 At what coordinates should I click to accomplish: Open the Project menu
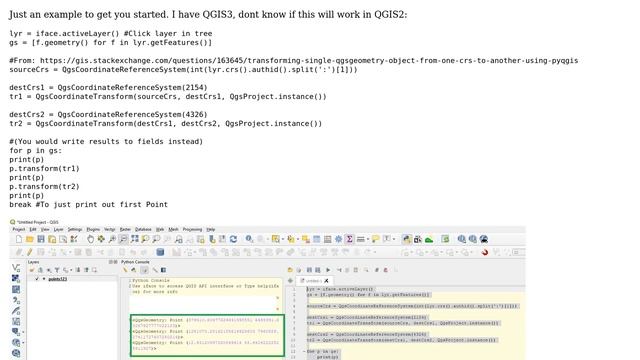19,229
